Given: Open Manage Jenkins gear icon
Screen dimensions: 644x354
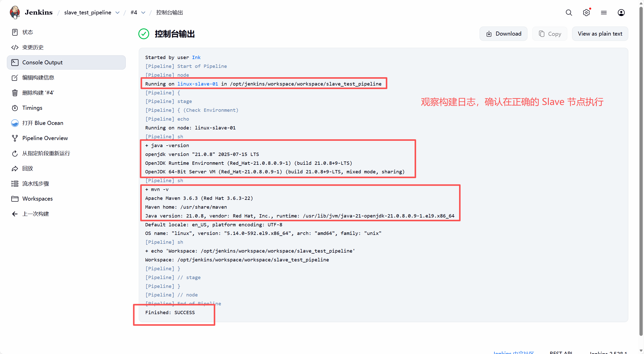Looking at the screenshot, I should tap(586, 13).
